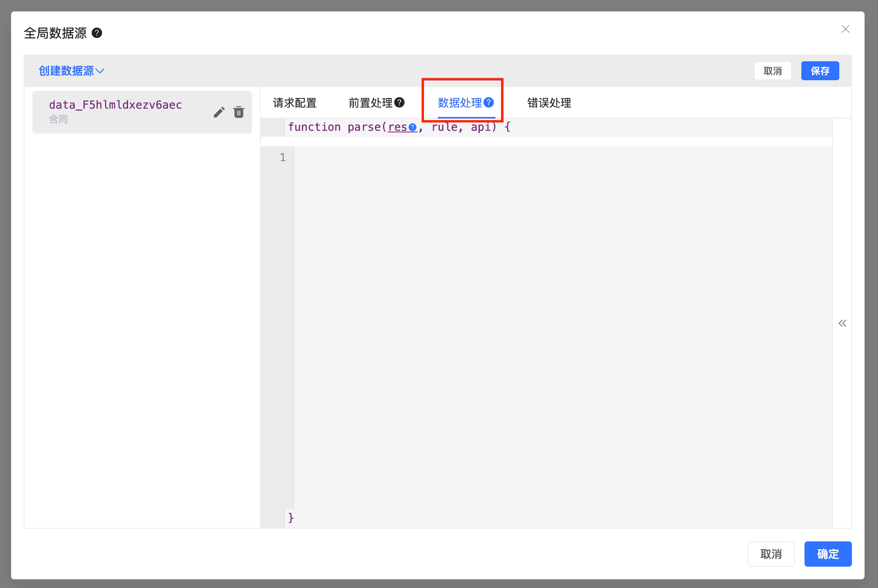The height and width of the screenshot is (588, 878).
Task: Click bottom 取消 button beside 确定
Action: pyautogui.click(x=771, y=554)
